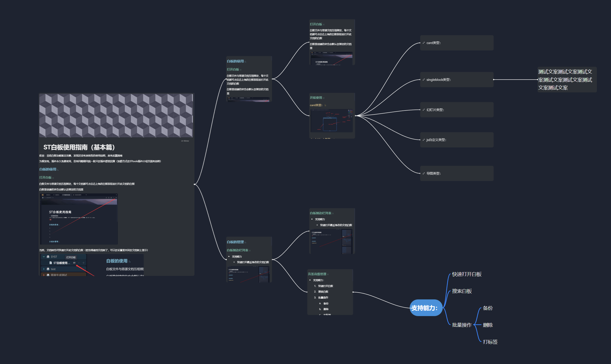Select the '搜索白板' mind map branch
Viewport: 611px width, 364px height.
(462, 291)
